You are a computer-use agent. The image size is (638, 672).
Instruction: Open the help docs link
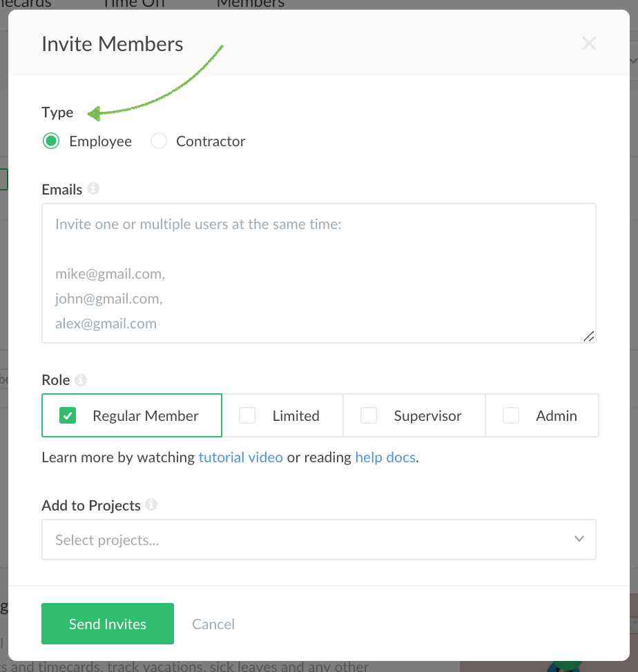click(x=385, y=457)
